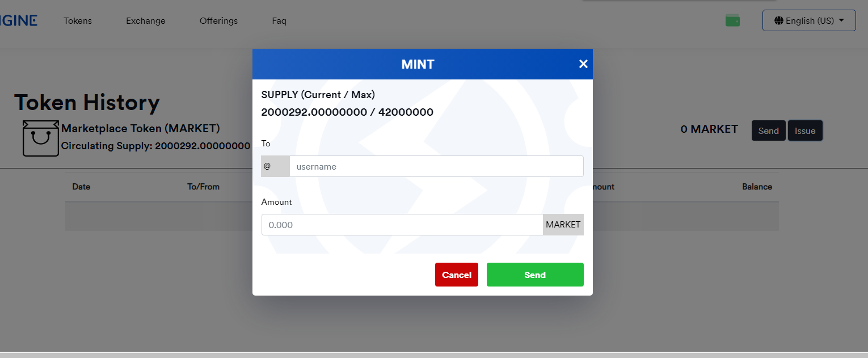Open the Offerings menu item
The image size is (868, 358).
pyautogui.click(x=218, y=21)
